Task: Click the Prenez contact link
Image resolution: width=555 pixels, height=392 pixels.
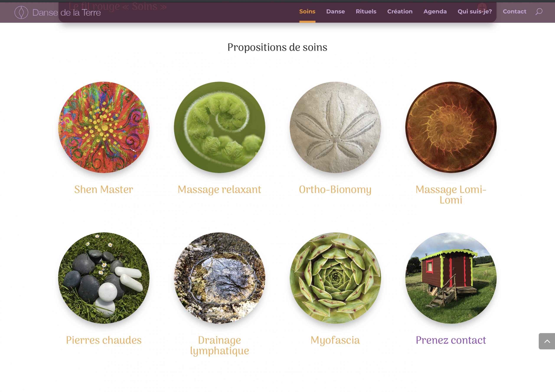Action: 451,340
